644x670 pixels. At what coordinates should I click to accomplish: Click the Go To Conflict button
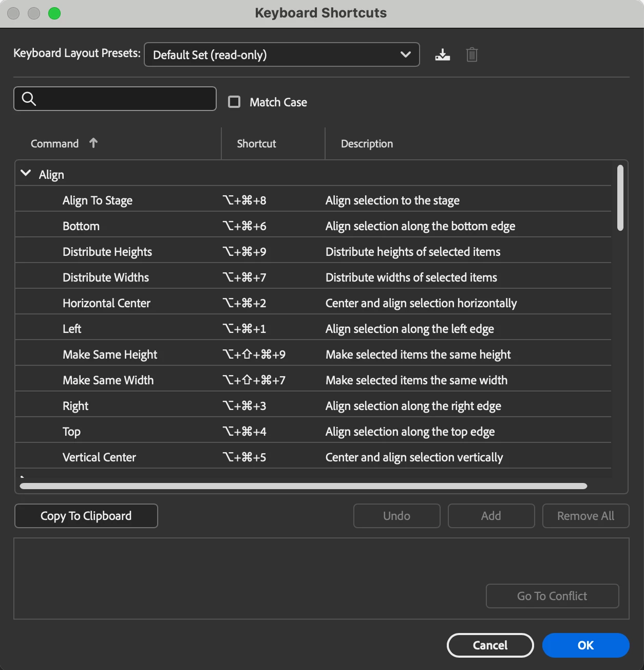coord(552,596)
